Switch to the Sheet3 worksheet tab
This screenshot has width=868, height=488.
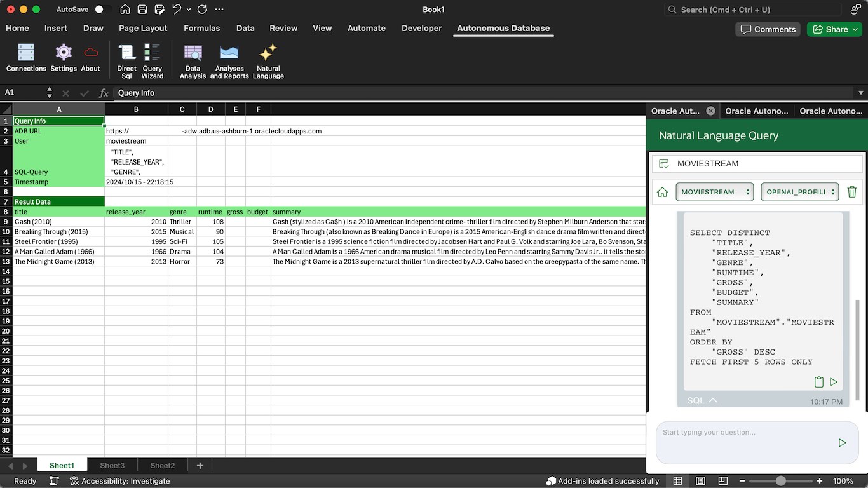click(x=112, y=466)
